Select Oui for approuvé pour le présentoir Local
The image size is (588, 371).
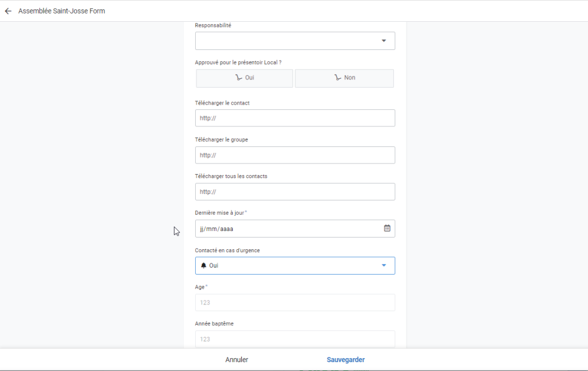pos(244,78)
